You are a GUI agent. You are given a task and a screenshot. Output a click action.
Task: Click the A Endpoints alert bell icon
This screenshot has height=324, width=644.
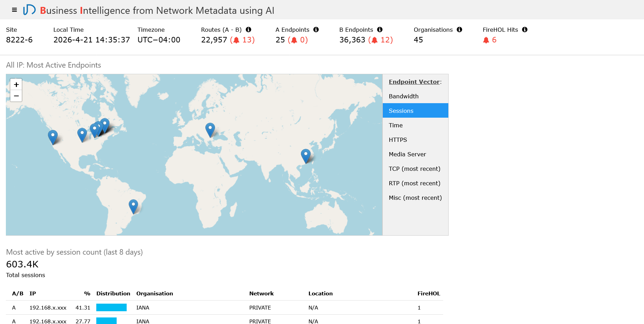[x=294, y=40]
